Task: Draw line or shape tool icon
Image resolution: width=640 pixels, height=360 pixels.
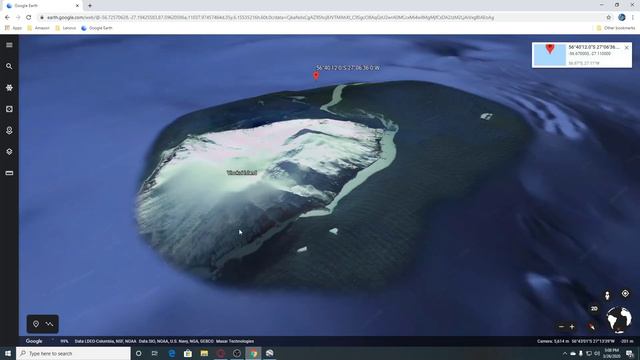Action: (x=49, y=324)
